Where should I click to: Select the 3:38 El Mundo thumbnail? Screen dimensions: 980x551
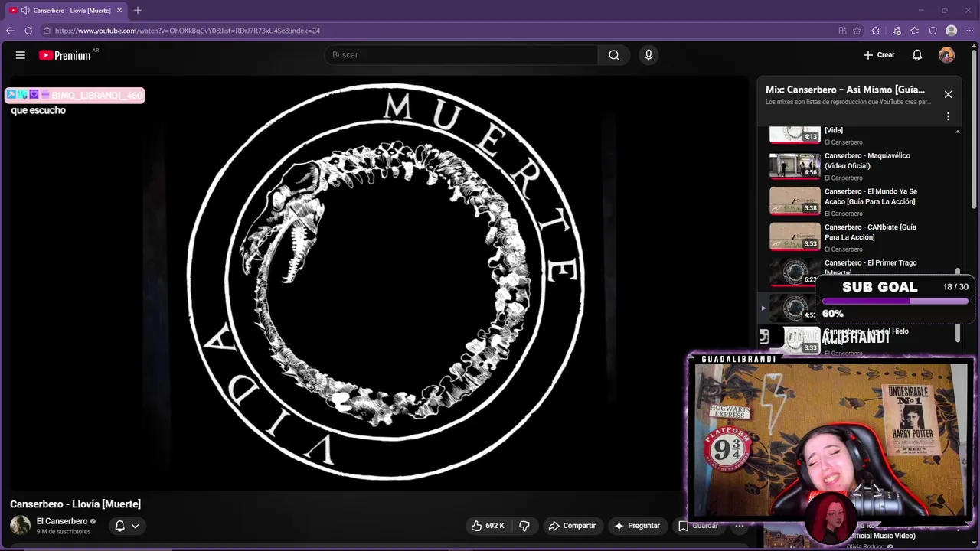point(795,201)
